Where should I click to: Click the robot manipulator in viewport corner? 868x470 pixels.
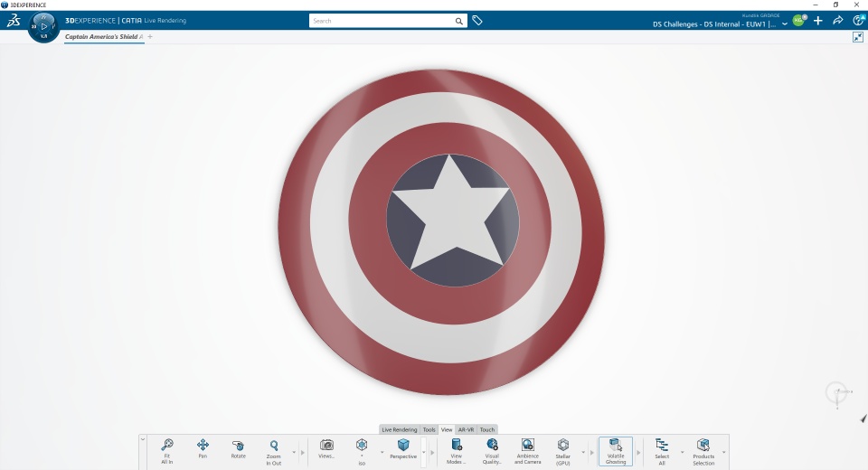pos(837,393)
